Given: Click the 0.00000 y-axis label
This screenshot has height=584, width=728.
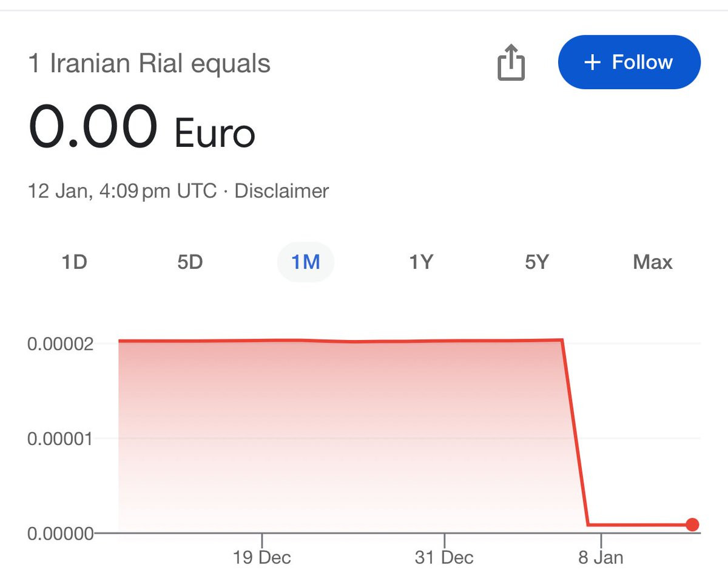Looking at the screenshot, I should (x=61, y=533).
